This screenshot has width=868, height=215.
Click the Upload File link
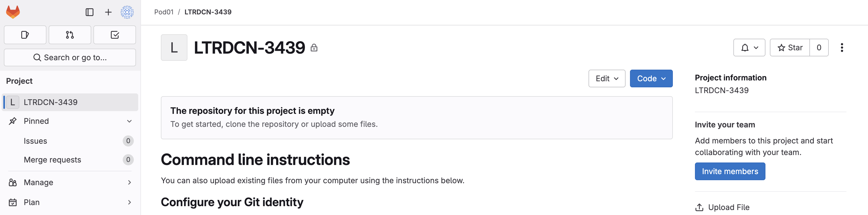(x=722, y=207)
